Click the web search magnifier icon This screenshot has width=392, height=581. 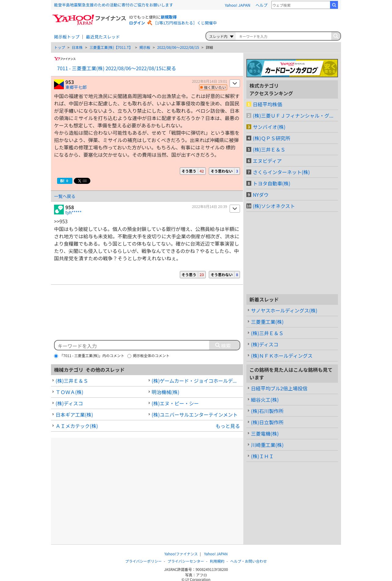334,5
